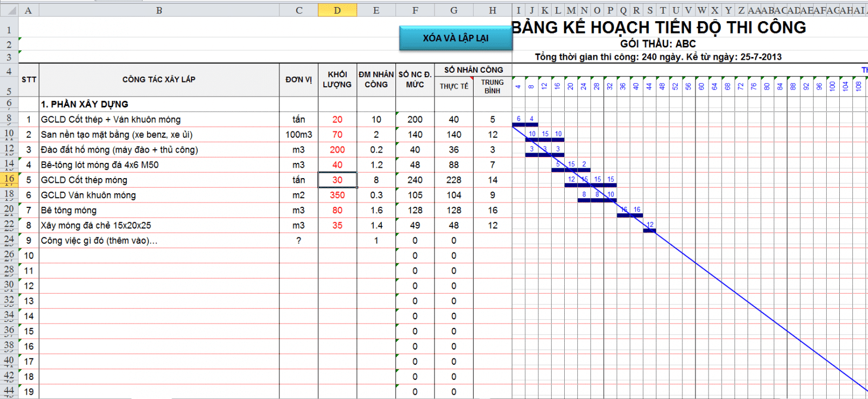Select the BẢNG KẾ HOẠCH TIẾN ĐỘ THI CÔNG title
This screenshot has height=399, width=868.
659,28
